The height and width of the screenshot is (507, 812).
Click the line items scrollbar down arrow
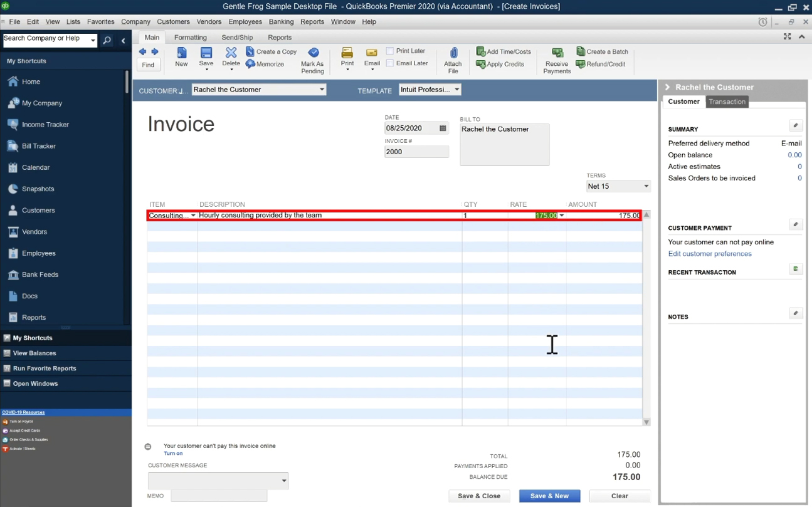pos(646,422)
